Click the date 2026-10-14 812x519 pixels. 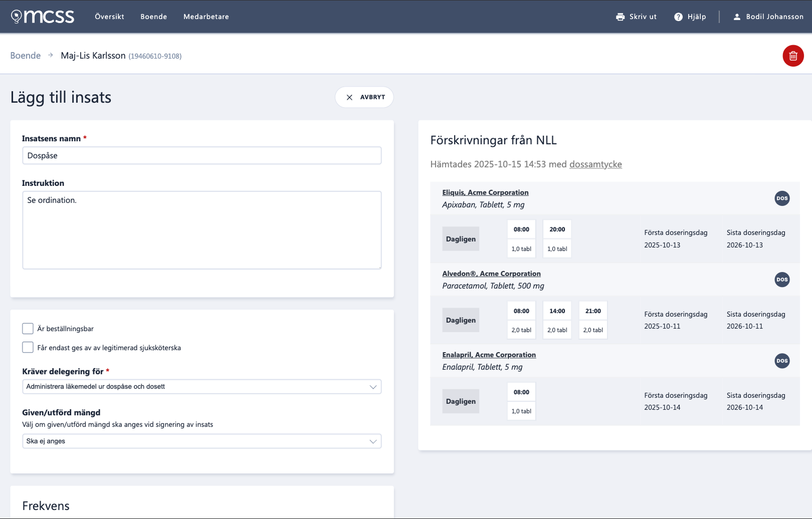coord(745,407)
